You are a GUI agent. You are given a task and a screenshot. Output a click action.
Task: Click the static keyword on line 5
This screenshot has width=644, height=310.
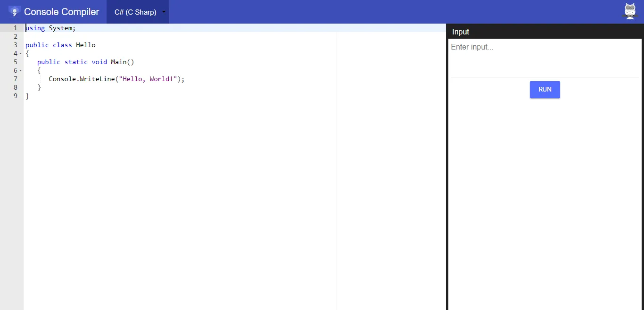[x=76, y=62]
